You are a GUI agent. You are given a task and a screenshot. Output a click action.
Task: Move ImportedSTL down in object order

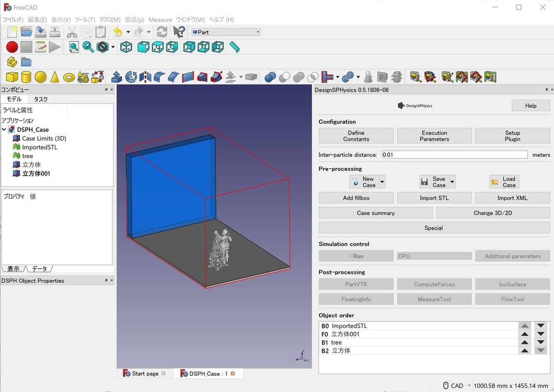[x=541, y=326]
